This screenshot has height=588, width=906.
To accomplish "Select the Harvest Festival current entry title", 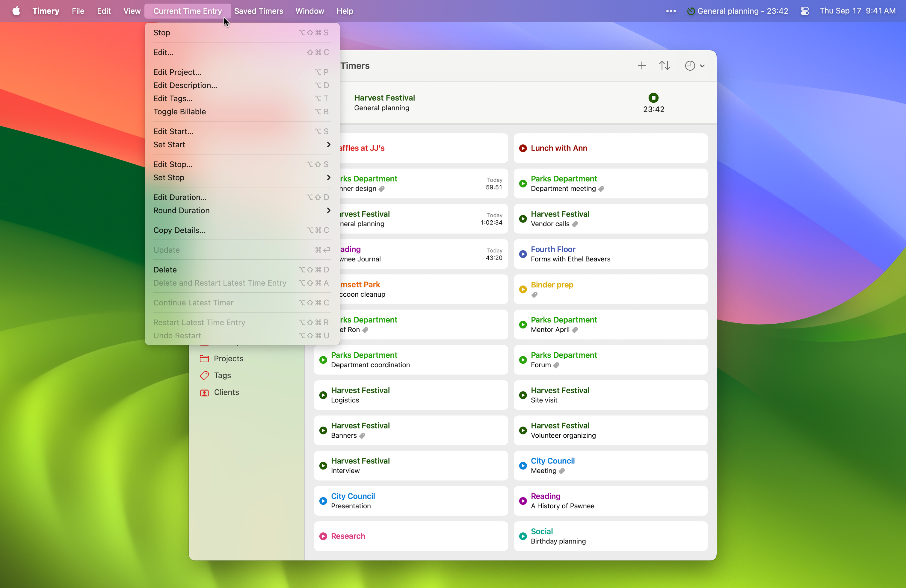I will point(384,98).
